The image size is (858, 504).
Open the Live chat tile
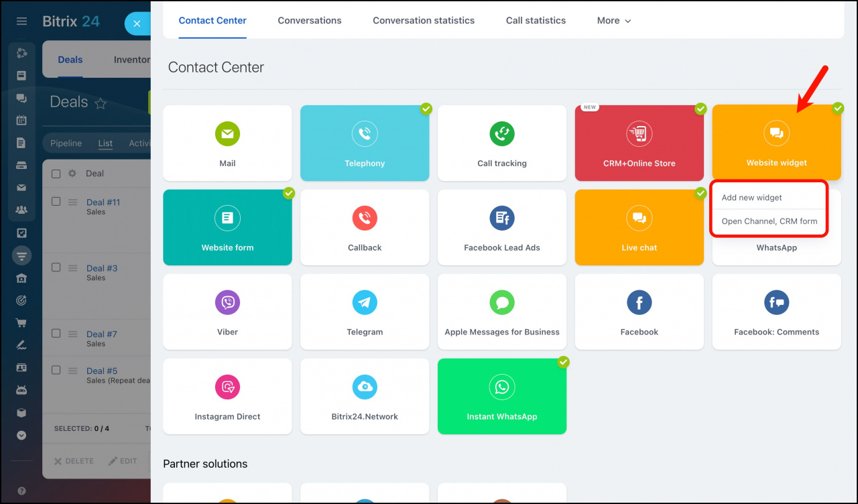tap(639, 227)
